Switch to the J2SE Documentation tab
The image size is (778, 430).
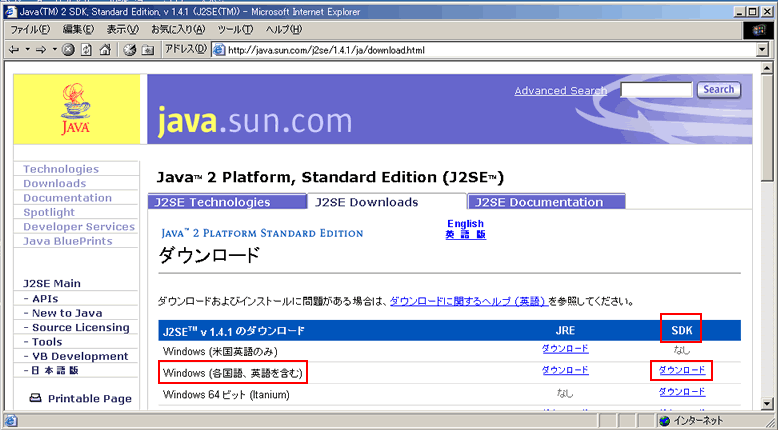pyautogui.click(x=546, y=202)
